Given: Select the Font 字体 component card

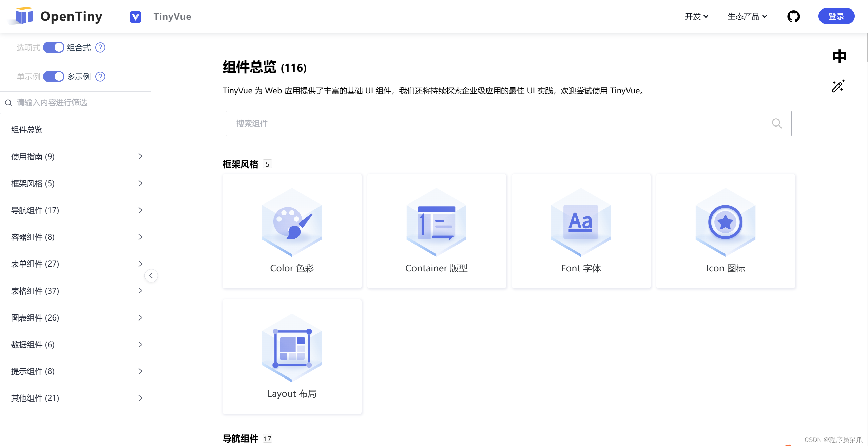Looking at the screenshot, I should (x=581, y=231).
